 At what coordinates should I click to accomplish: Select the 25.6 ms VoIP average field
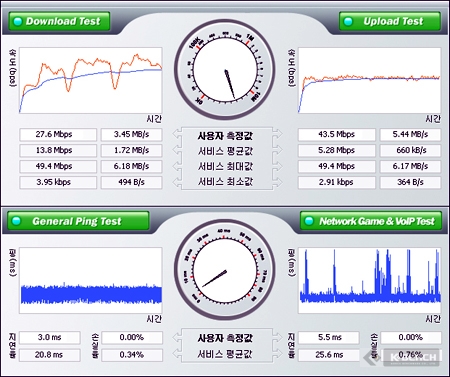tap(329, 355)
